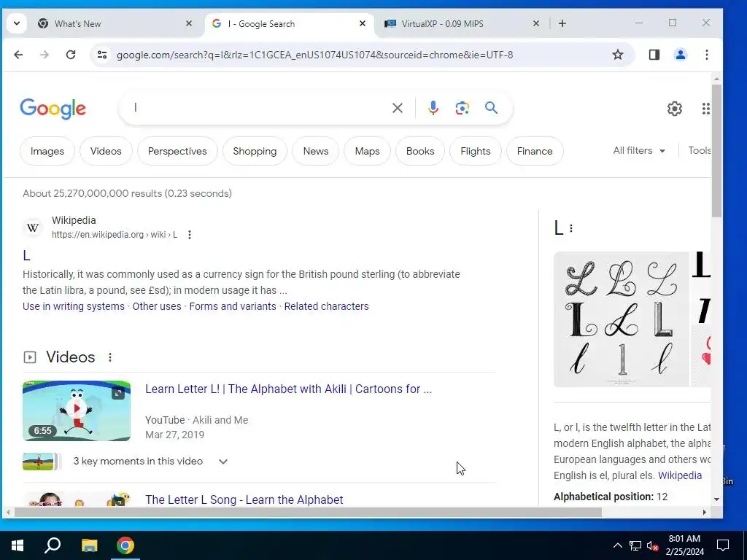View site information icon in address bar

point(102,55)
